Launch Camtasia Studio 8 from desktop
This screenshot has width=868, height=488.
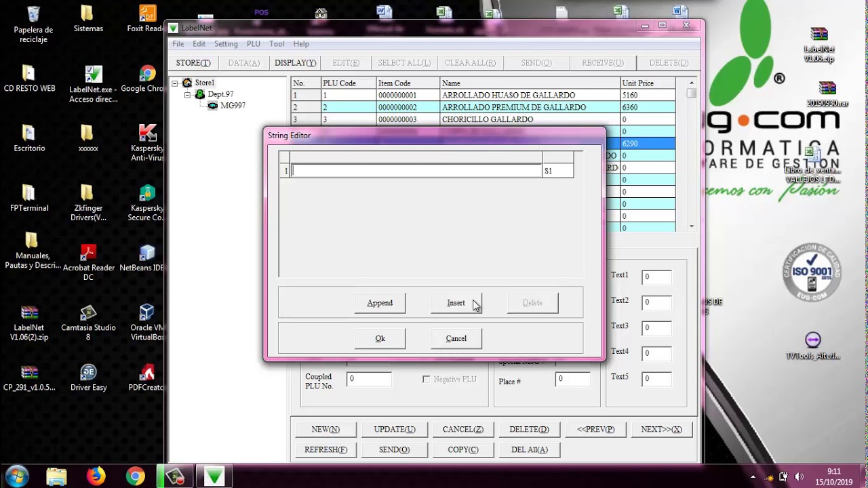(x=88, y=322)
